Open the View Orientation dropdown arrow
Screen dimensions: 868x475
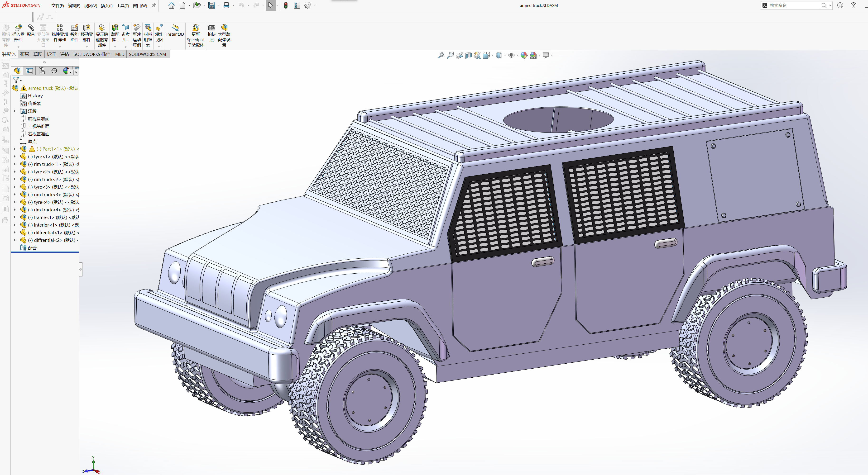(492, 56)
